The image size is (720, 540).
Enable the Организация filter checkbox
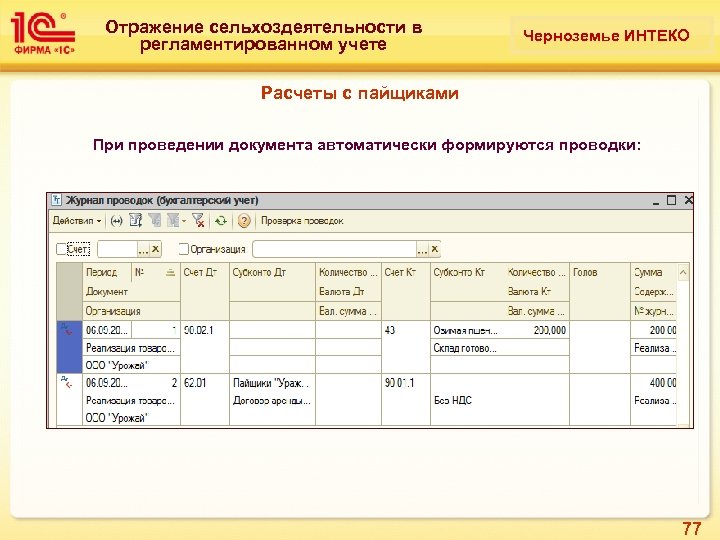(183, 249)
